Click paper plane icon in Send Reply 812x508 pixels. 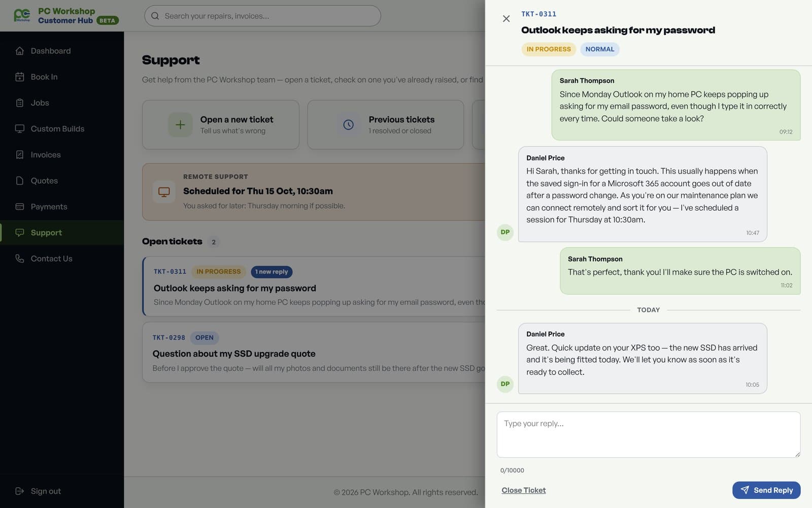(745, 490)
